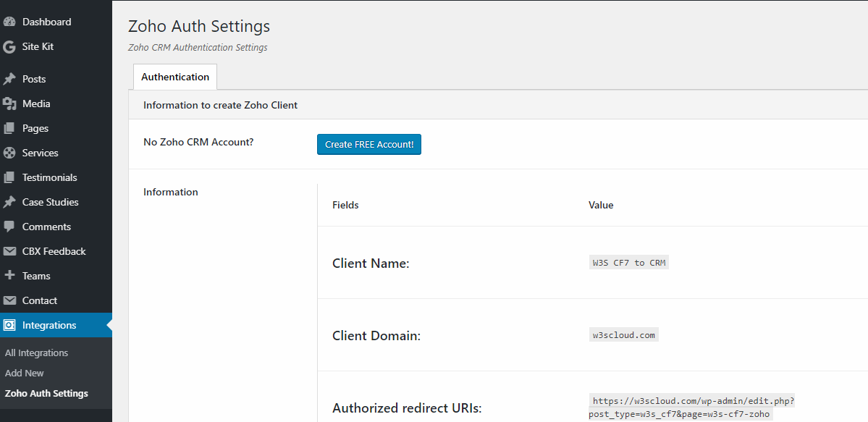Click the CBX Feedback envelope icon
Viewport: 868px width, 422px height.
click(x=9, y=251)
